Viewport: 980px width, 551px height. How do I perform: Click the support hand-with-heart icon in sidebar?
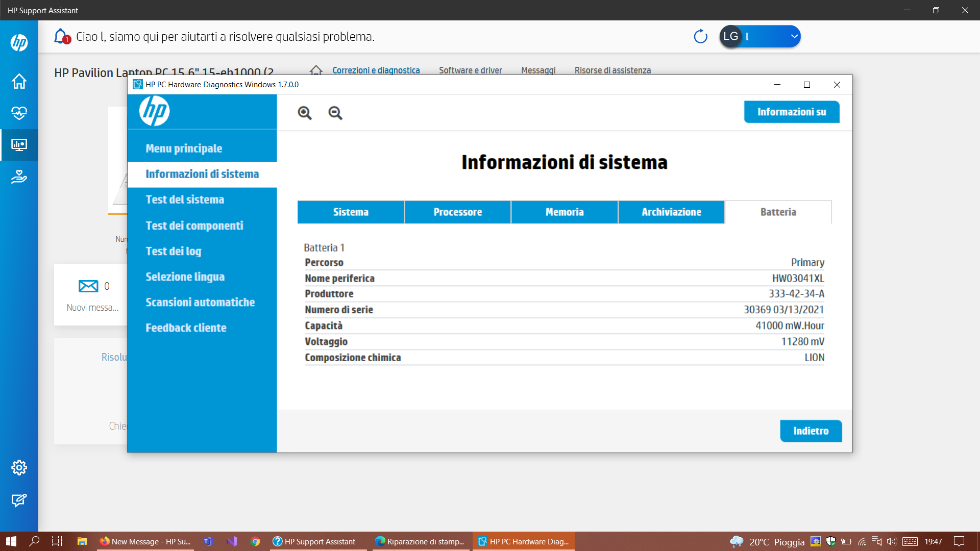tap(19, 177)
